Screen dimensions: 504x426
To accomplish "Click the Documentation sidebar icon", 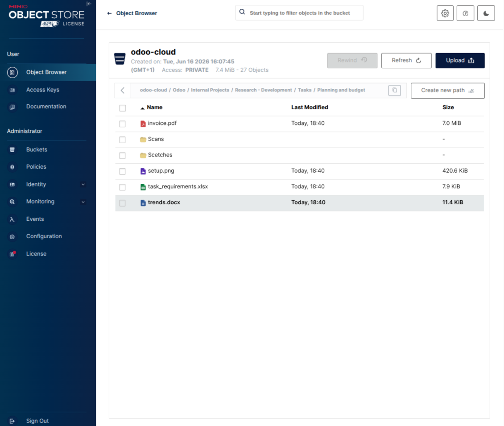I will click(12, 107).
